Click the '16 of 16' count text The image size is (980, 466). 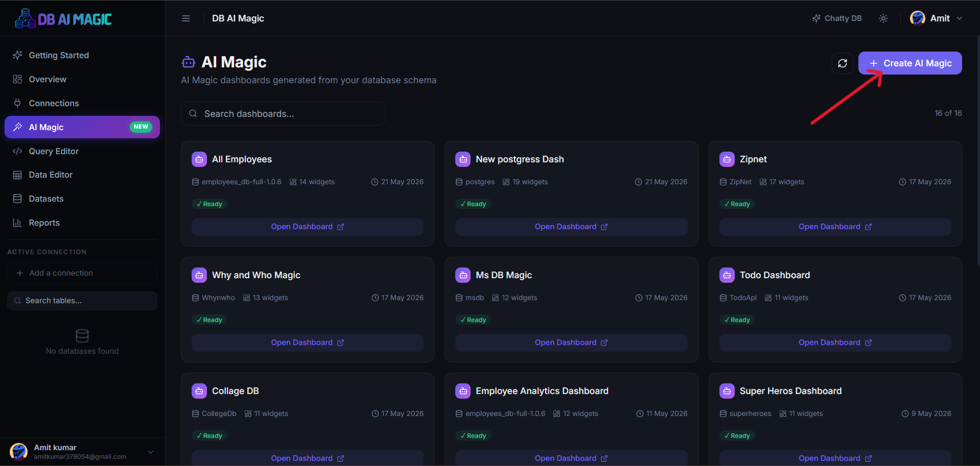pyautogui.click(x=948, y=113)
